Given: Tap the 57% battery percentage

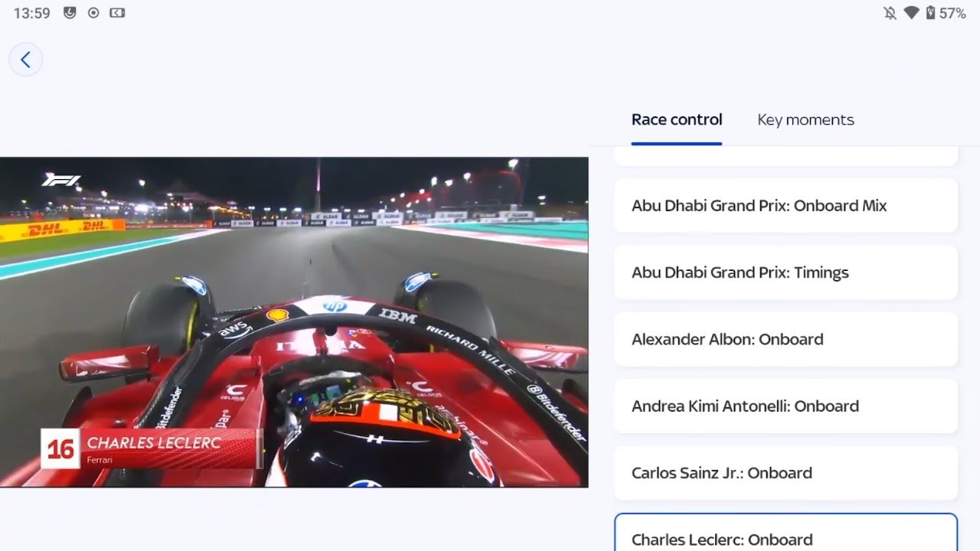Looking at the screenshot, I should (x=952, y=13).
